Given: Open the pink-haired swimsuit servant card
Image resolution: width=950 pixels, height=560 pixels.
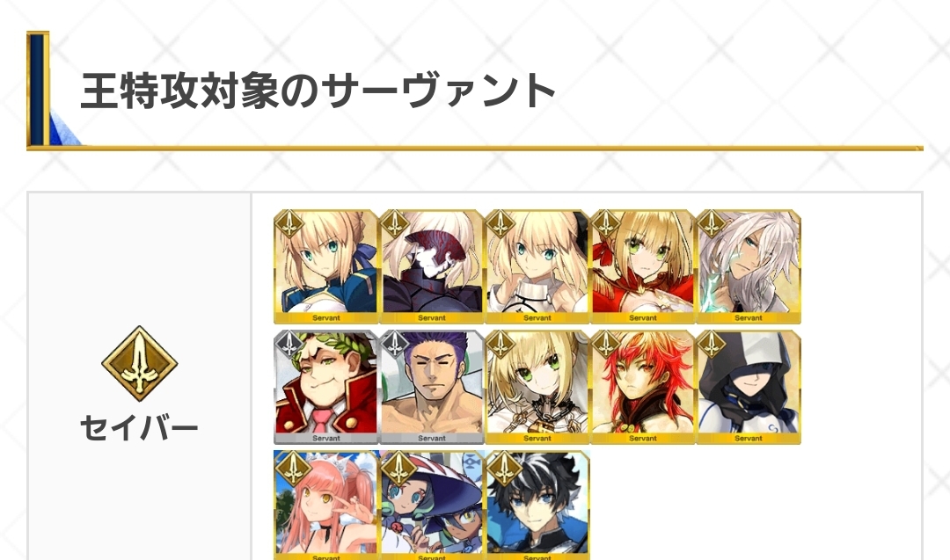Looking at the screenshot, I should [x=326, y=505].
